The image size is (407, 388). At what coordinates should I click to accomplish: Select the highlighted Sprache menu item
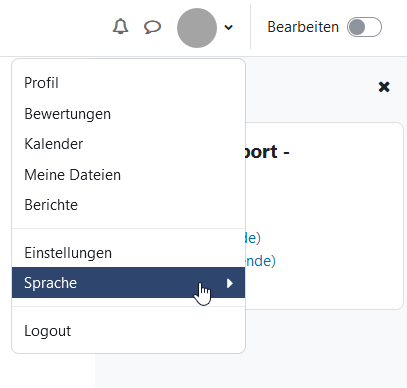[x=129, y=283]
